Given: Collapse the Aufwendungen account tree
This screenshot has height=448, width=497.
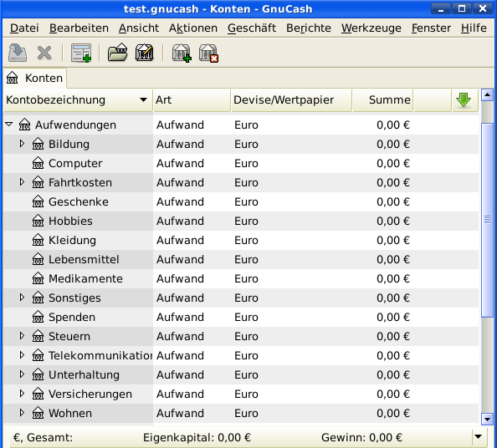Looking at the screenshot, I should click(x=9, y=125).
